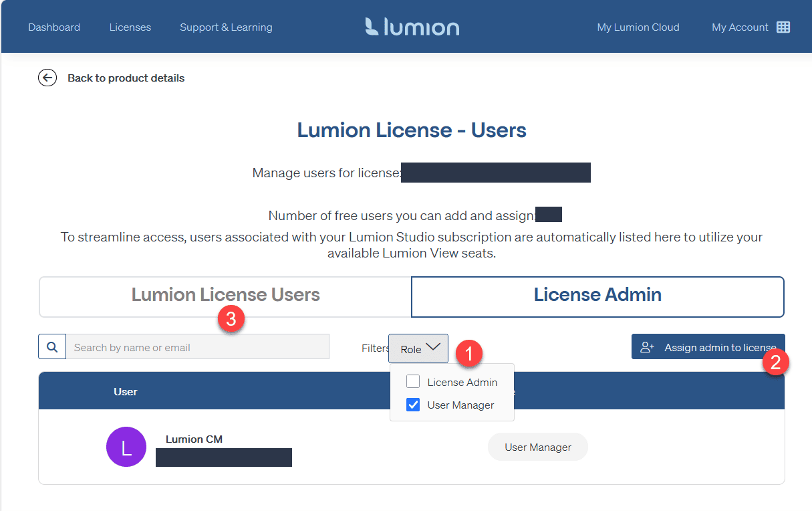Click the Lumion logo in header
Viewport: 812px width, 511px height.
tap(412, 27)
